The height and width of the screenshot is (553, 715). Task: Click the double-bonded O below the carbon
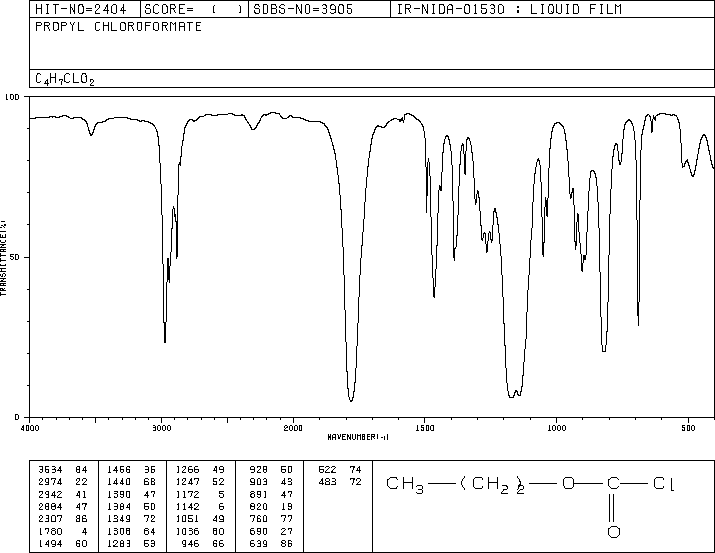[614, 532]
